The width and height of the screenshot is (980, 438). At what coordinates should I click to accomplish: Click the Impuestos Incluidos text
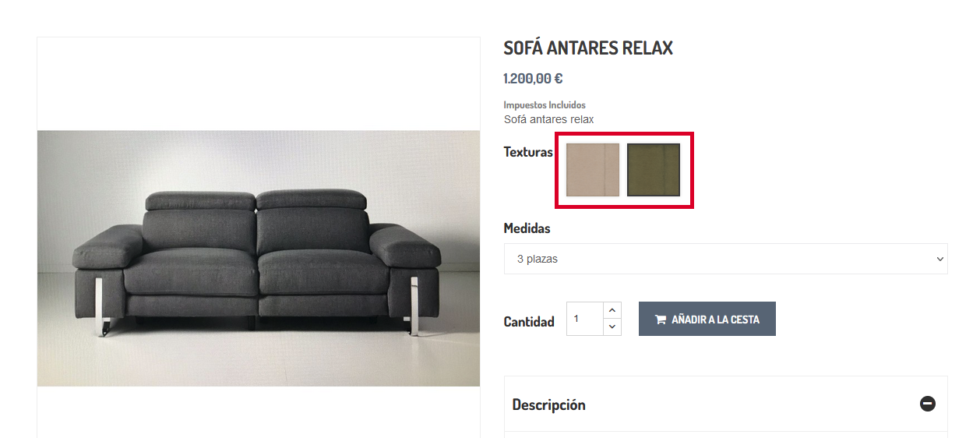pos(545,105)
